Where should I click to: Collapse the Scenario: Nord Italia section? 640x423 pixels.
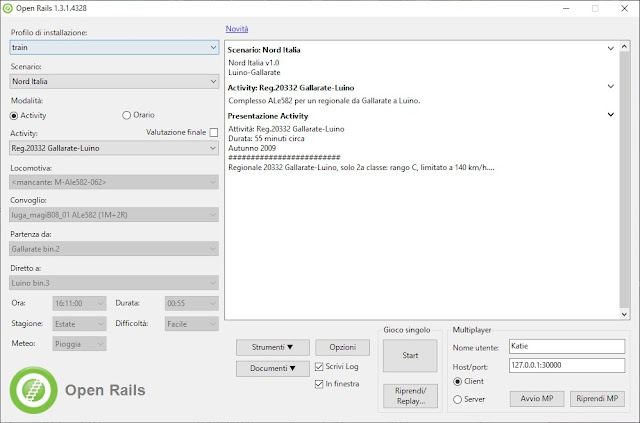(x=611, y=48)
